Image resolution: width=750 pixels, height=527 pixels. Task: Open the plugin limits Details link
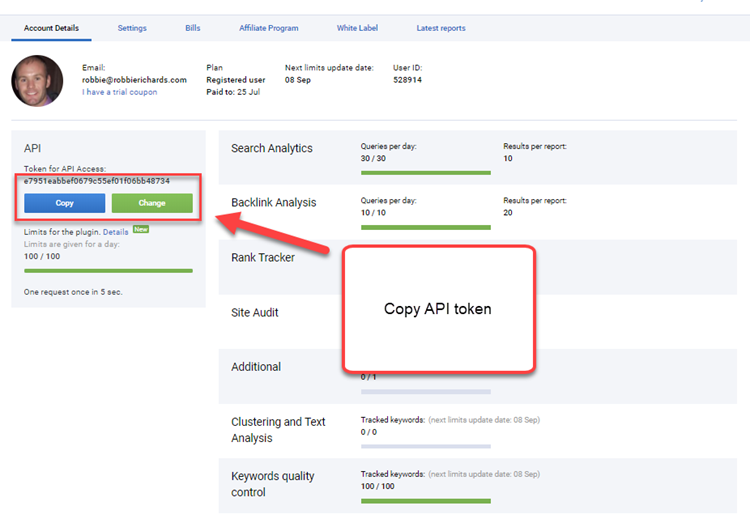115,232
